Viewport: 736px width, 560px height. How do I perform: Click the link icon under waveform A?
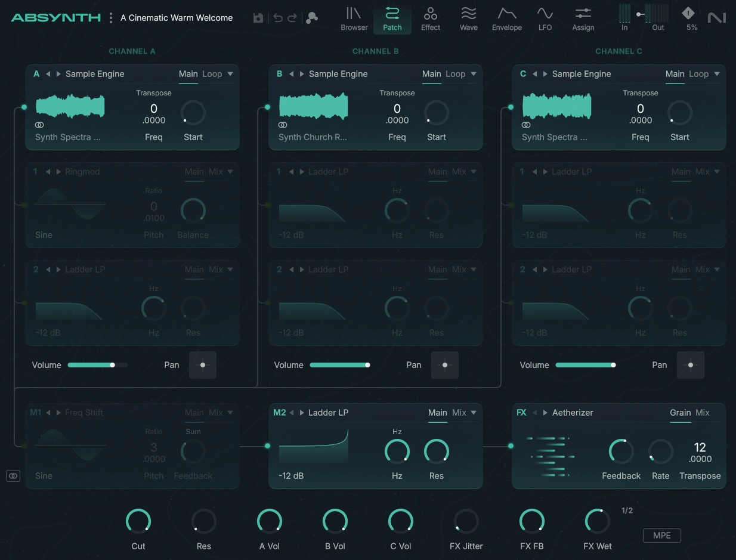39,125
